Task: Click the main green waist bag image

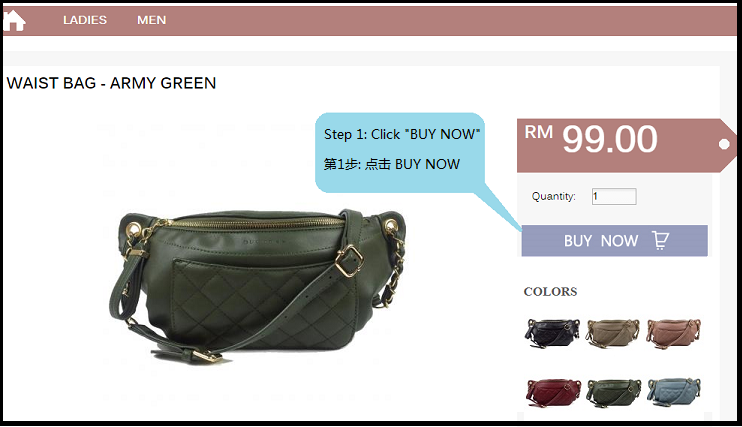Action: (x=258, y=286)
